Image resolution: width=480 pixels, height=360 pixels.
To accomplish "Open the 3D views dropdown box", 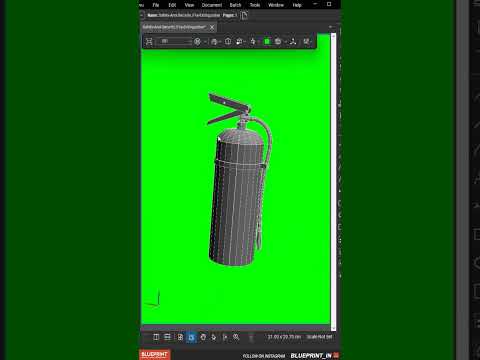I will [173, 41].
